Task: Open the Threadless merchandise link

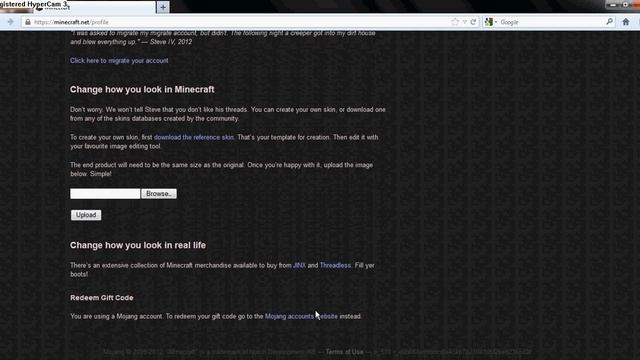Action: pos(335,265)
